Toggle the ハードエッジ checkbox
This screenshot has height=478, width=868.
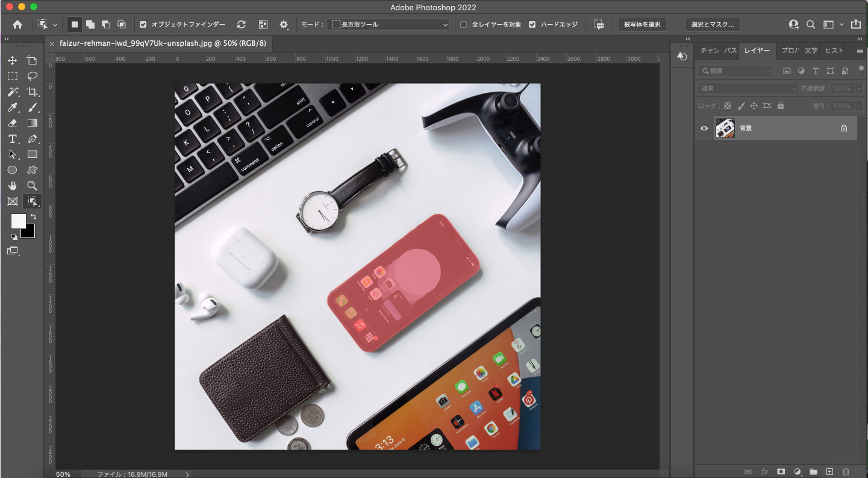click(532, 25)
